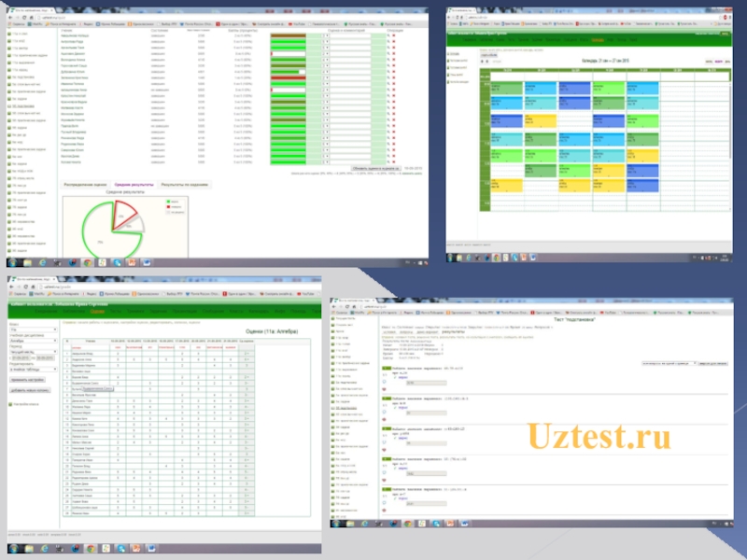Screen dimensions: 747x560
Task: Open browser home page in the results window
Action: tap(32, 17)
